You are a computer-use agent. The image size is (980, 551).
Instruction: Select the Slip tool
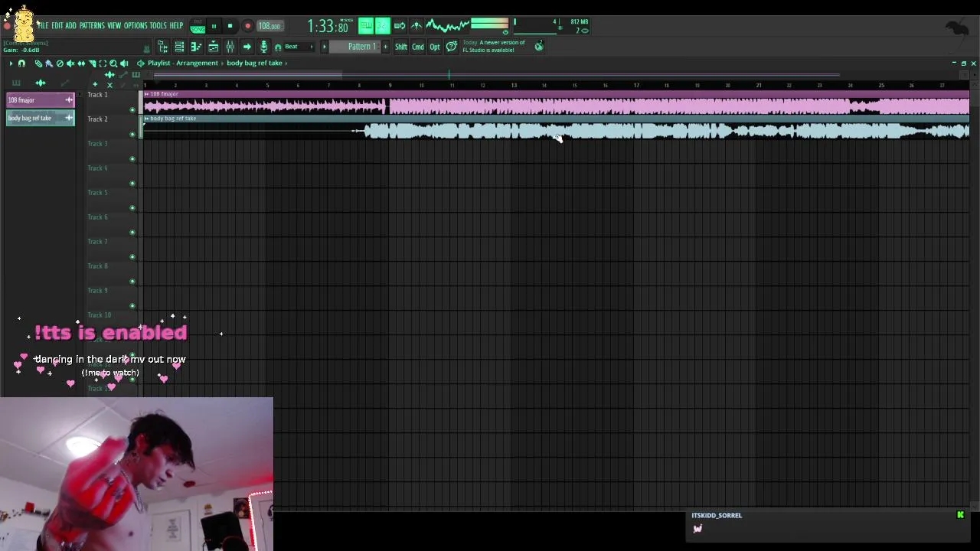pyautogui.click(x=81, y=64)
